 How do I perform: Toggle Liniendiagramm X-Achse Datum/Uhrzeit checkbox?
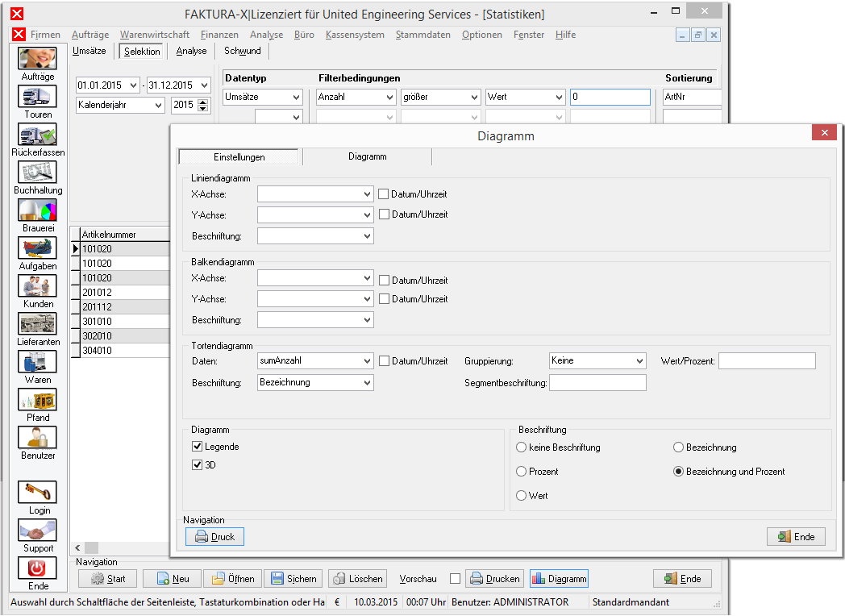point(384,194)
